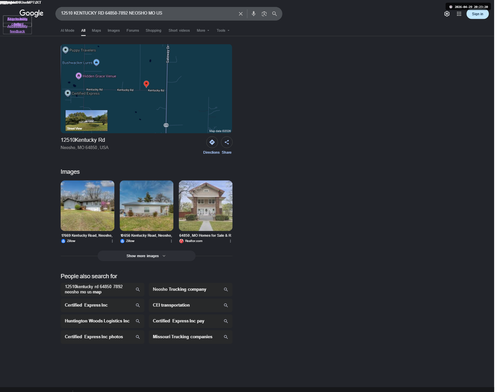
Task: Search '12510 kentucky rd 64850 7892 neosho mo us map'
Action: (x=102, y=289)
